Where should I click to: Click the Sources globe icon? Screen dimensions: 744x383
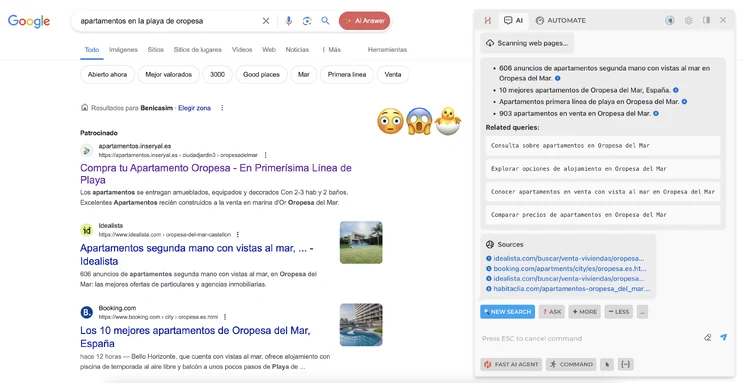pyautogui.click(x=490, y=244)
